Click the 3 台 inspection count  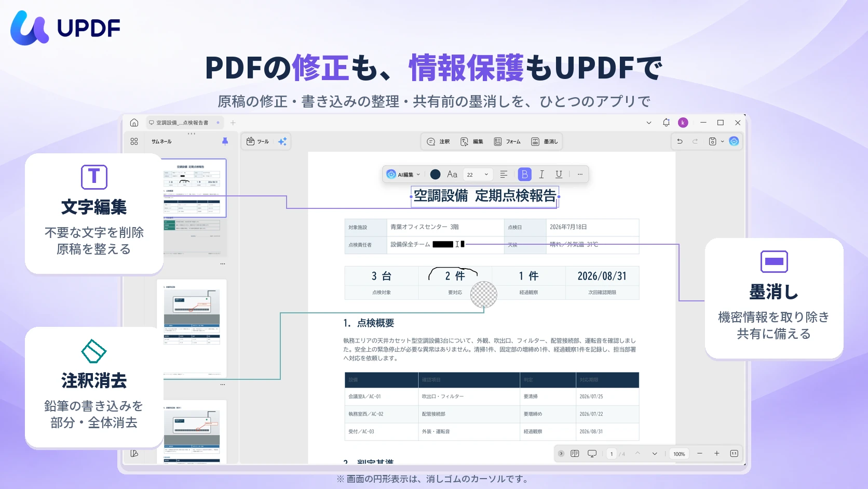pos(382,276)
